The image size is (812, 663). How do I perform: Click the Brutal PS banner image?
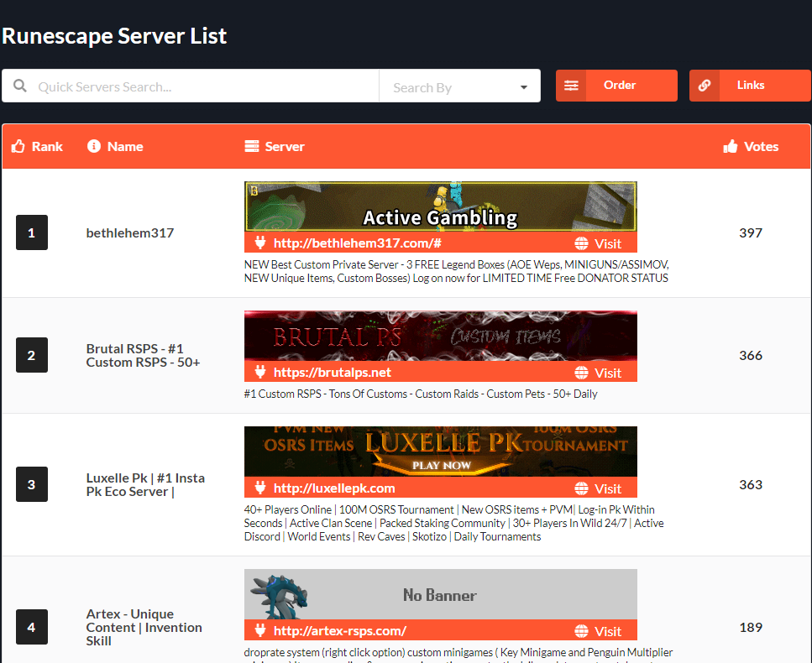(x=441, y=336)
